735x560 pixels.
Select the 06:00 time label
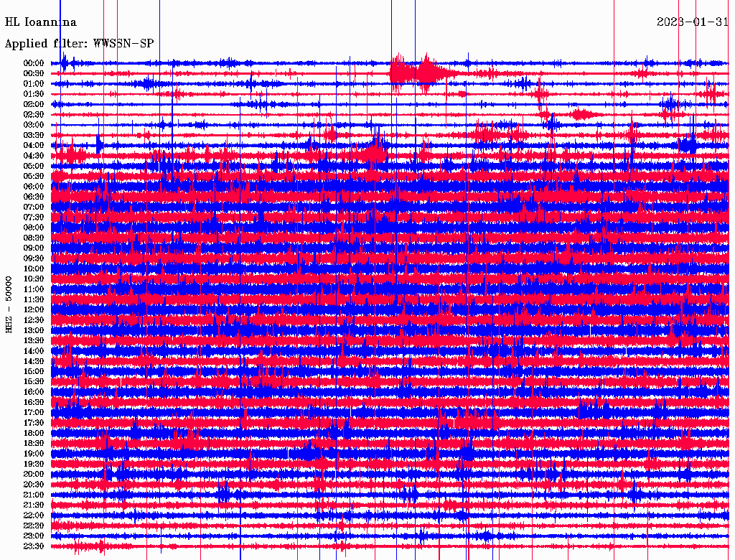34,186
